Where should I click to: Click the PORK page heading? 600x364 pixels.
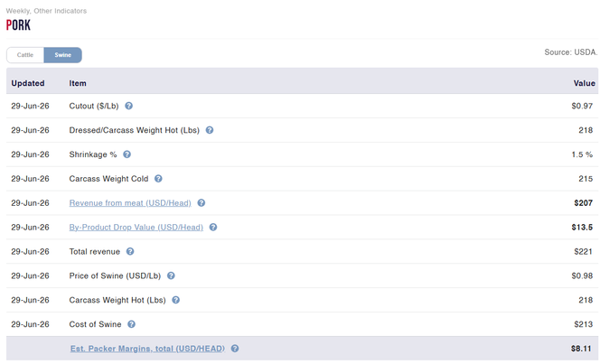coord(18,25)
